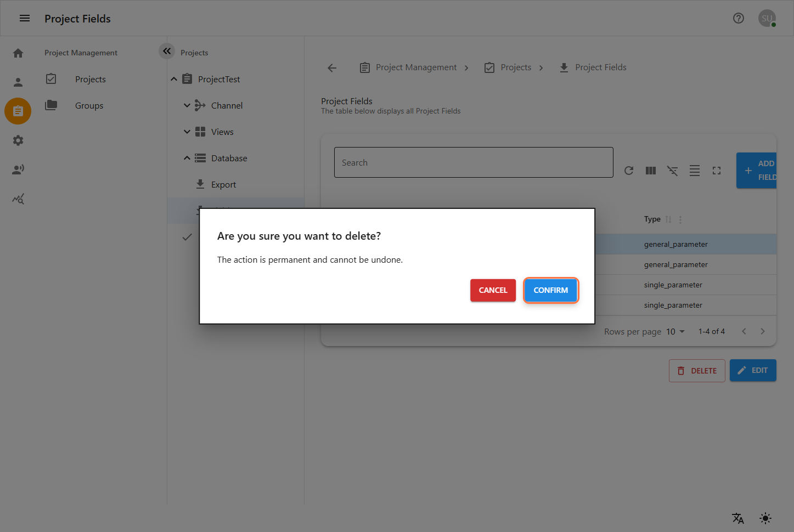The height and width of the screenshot is (532, 794).
Task: Select the clipboard Project Management sidebar icon
Action: tap(18, 111)
